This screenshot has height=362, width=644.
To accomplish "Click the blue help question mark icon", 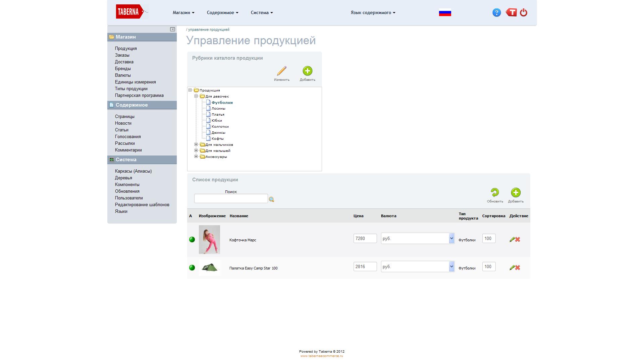I will point(496,13).
